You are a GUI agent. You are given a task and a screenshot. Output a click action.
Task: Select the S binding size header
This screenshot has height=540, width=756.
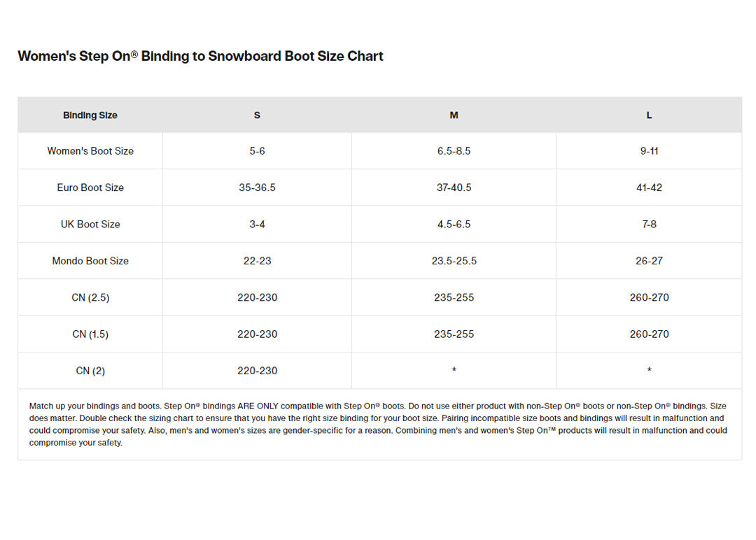(x=257, y=115)
